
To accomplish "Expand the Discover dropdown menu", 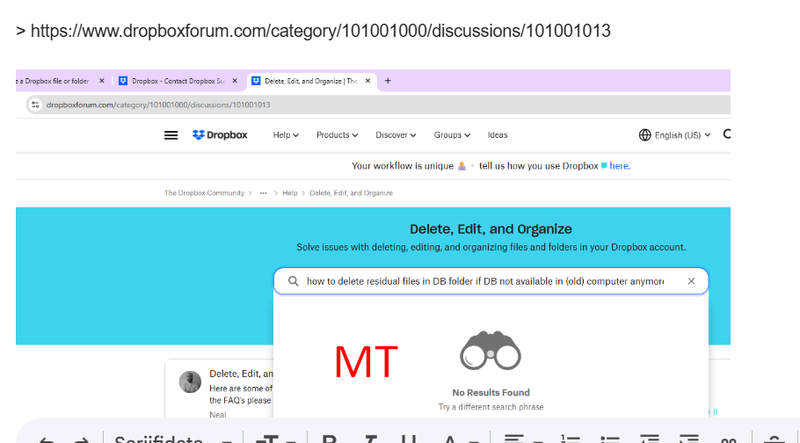I will (x=396, y=135).
